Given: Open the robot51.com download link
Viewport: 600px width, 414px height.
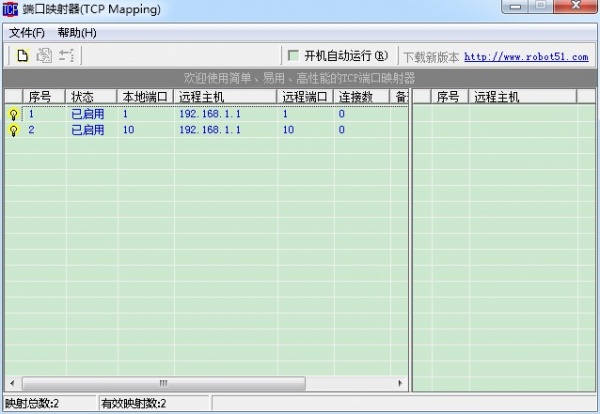Looking at the screenshot, I should pyautogui.click(x=526, y=57).
